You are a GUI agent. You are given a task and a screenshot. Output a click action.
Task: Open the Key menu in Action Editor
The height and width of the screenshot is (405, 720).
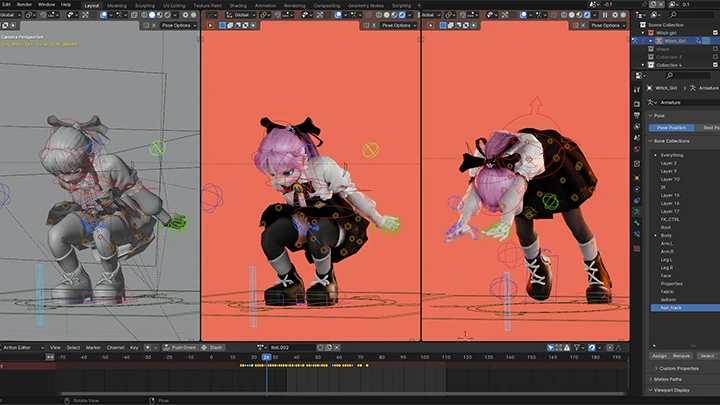[134, 348]
